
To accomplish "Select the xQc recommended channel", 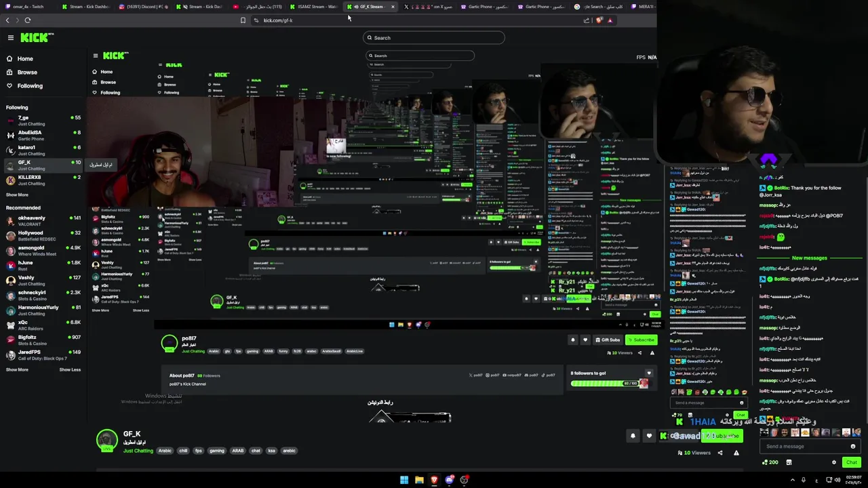I will click(x=43, y=325).
